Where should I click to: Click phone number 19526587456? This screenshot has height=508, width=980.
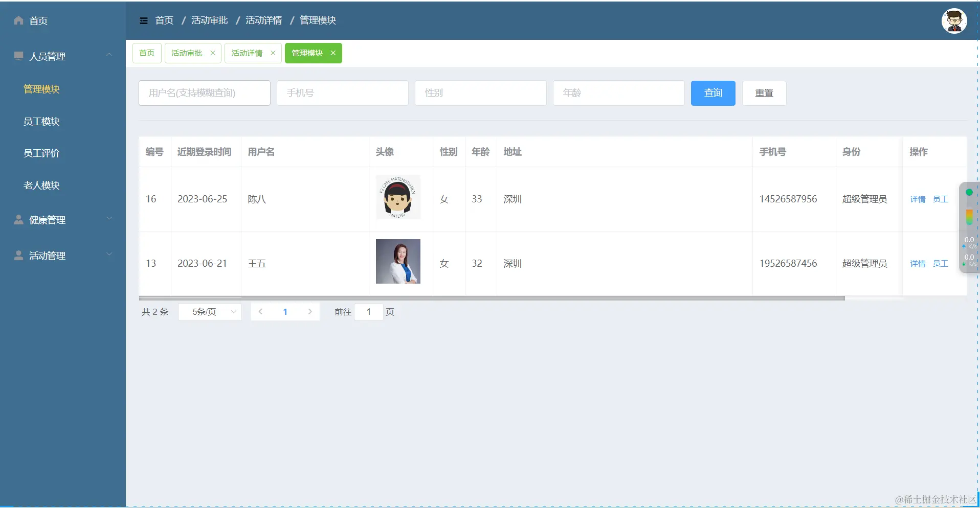(788, 263)
